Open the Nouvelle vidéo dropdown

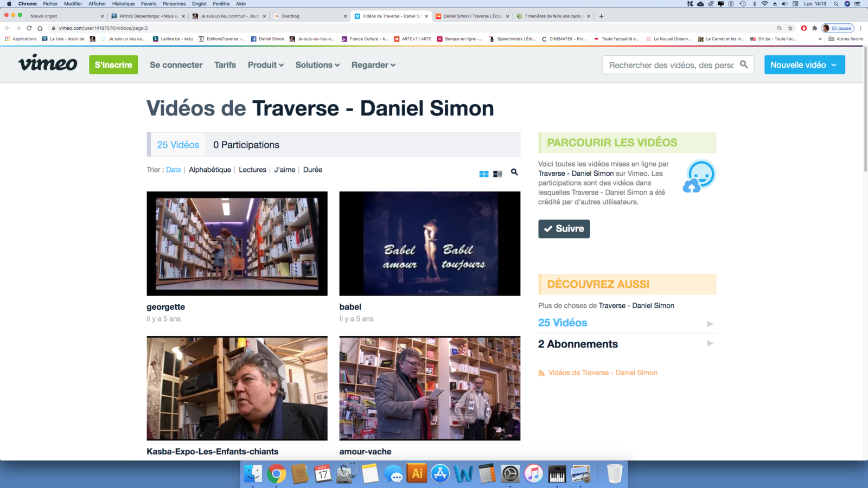pos(805,65)
